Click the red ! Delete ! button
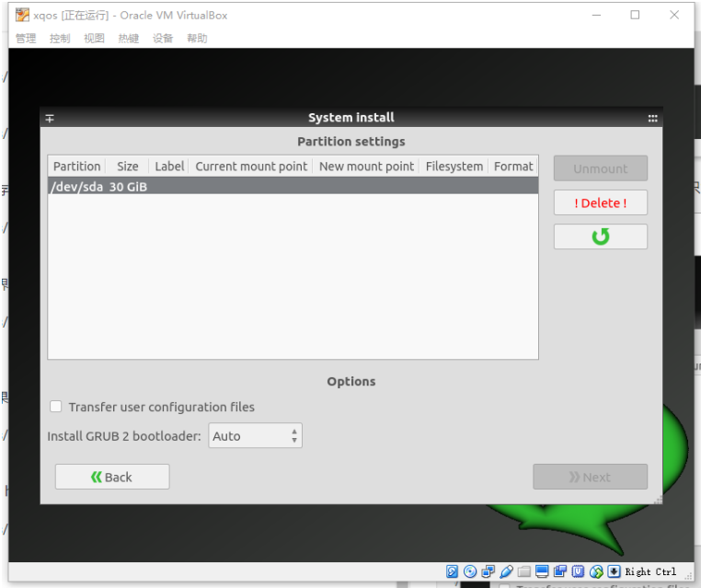 click(x=601, y=202)
